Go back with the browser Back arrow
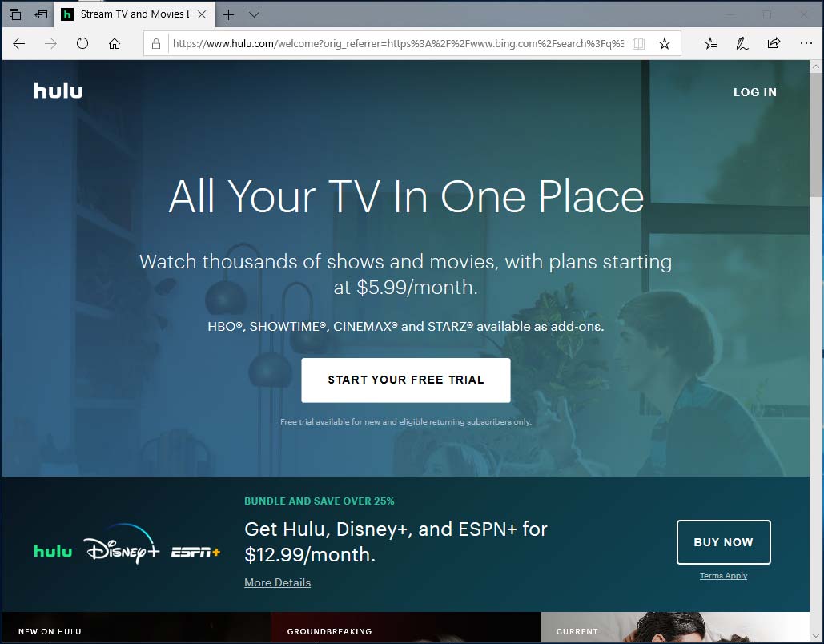824x644 pixels. click(x=19, y=43)
